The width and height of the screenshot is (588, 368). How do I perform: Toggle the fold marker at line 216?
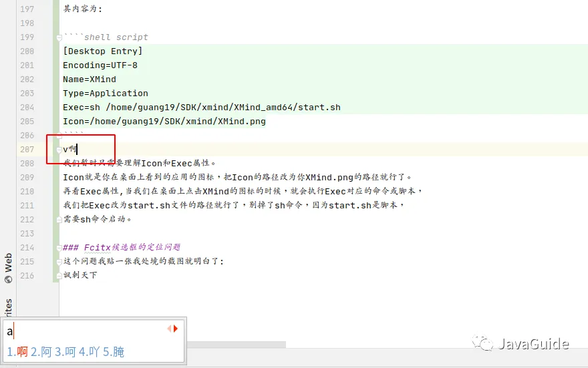click(x=59, y=277)
